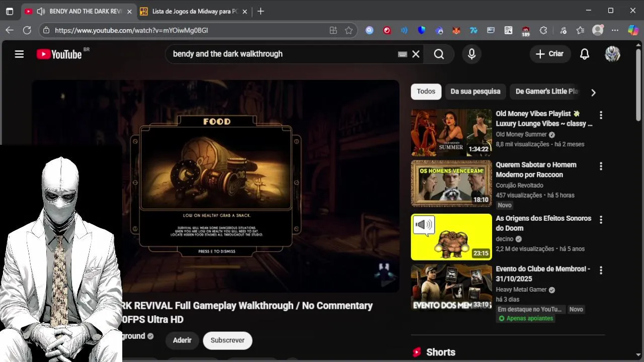The height and width of the screenshot is (362, 644).
Task: Mute the YouTube tab via speaker icon
Action: [x=41, y=11]
